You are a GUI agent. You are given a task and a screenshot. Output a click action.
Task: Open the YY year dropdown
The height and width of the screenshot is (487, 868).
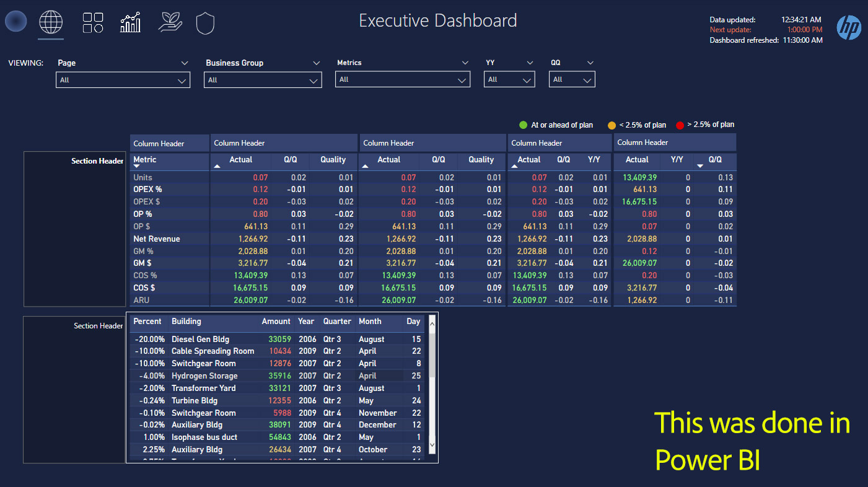coord(509,80)
